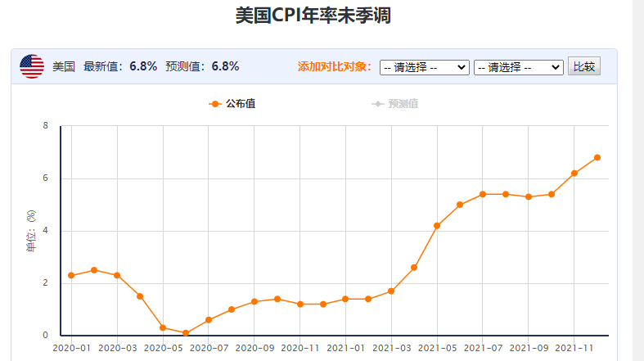
Task: Toggle the 公布值 series label in legend
Action: 241,104
